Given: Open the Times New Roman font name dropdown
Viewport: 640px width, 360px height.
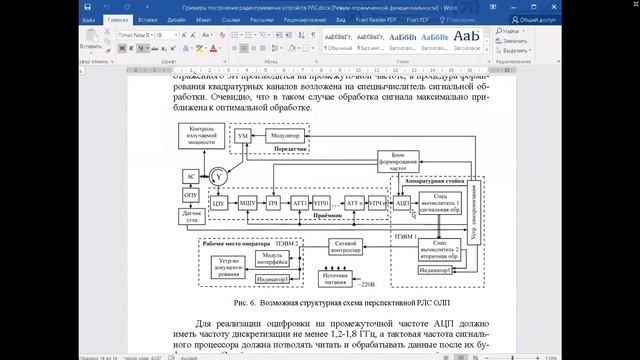Looking at the screenshot, I should (152, 36).
